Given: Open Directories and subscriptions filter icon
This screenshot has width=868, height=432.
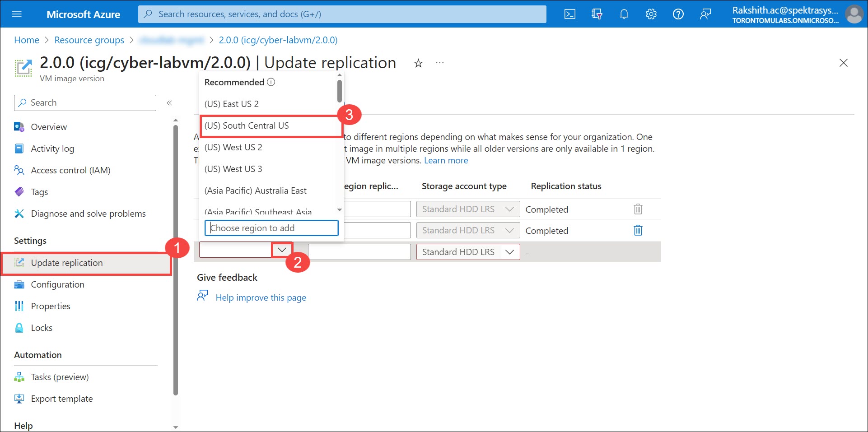Looking at the screenshot, I should click(x=597, y=14).
